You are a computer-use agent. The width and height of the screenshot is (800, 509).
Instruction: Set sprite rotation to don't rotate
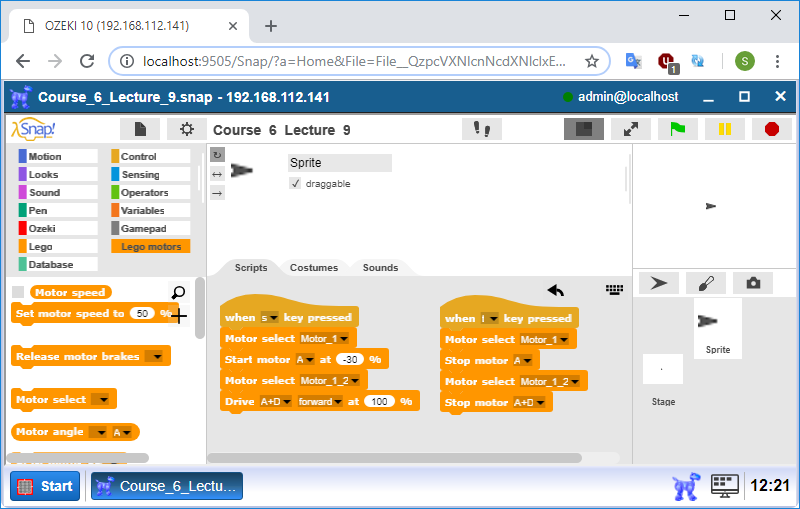pos(217,193)
